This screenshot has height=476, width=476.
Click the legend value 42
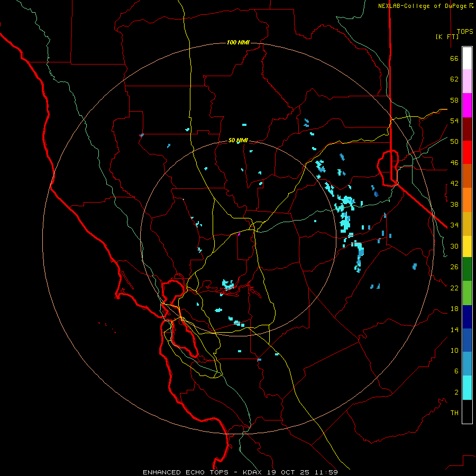pos(454,184)
